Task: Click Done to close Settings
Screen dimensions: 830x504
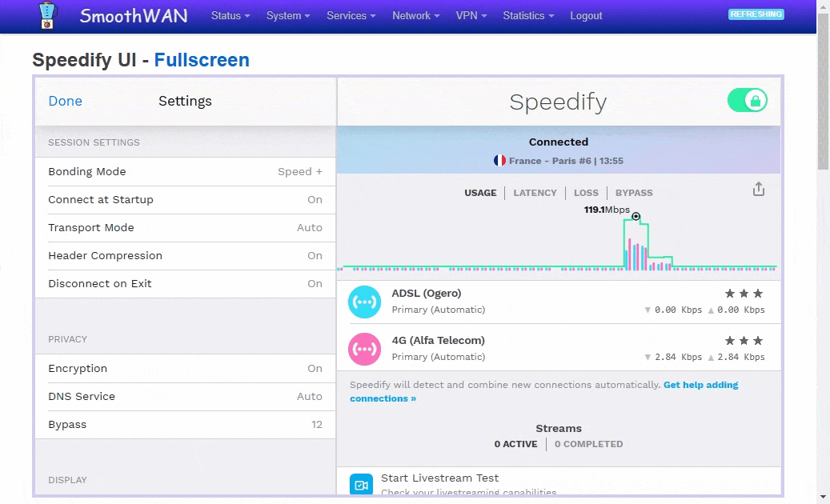Action: click(65, 101)
